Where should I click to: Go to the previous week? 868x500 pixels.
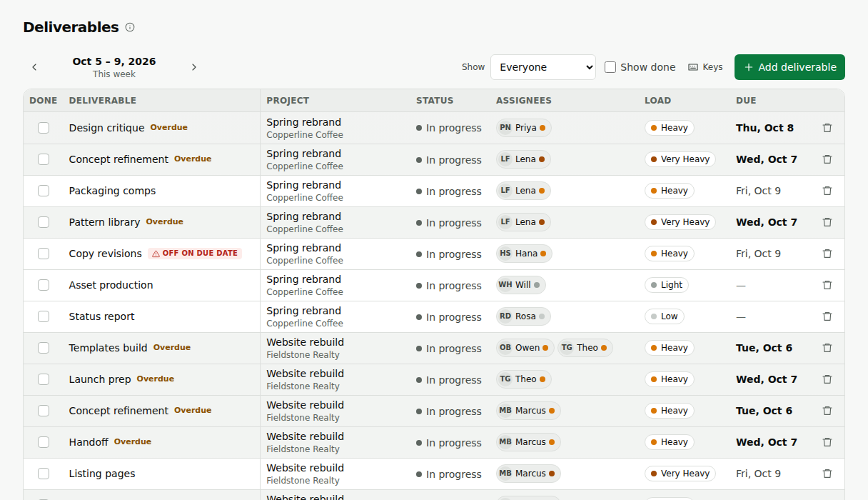point(34,67)
